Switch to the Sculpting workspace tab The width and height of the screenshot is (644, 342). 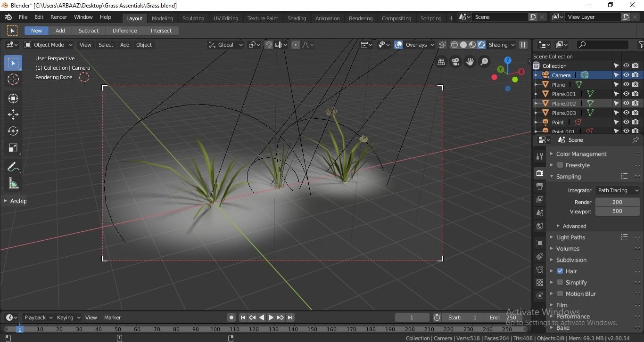coord(193,18)
